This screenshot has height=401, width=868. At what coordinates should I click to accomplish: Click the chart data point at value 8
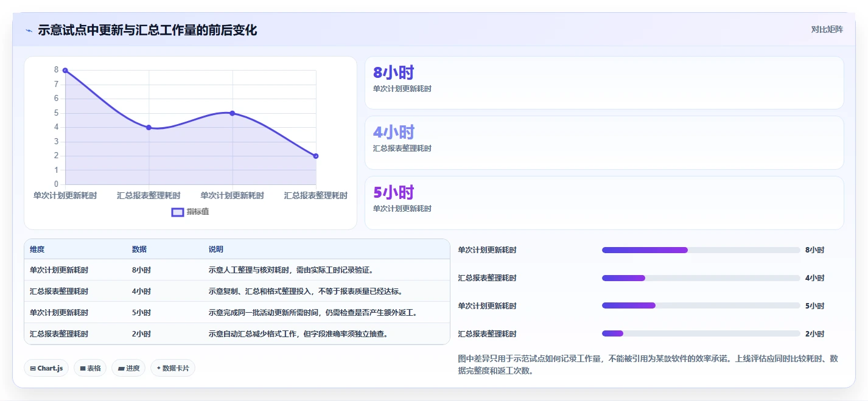coord(65,71)
